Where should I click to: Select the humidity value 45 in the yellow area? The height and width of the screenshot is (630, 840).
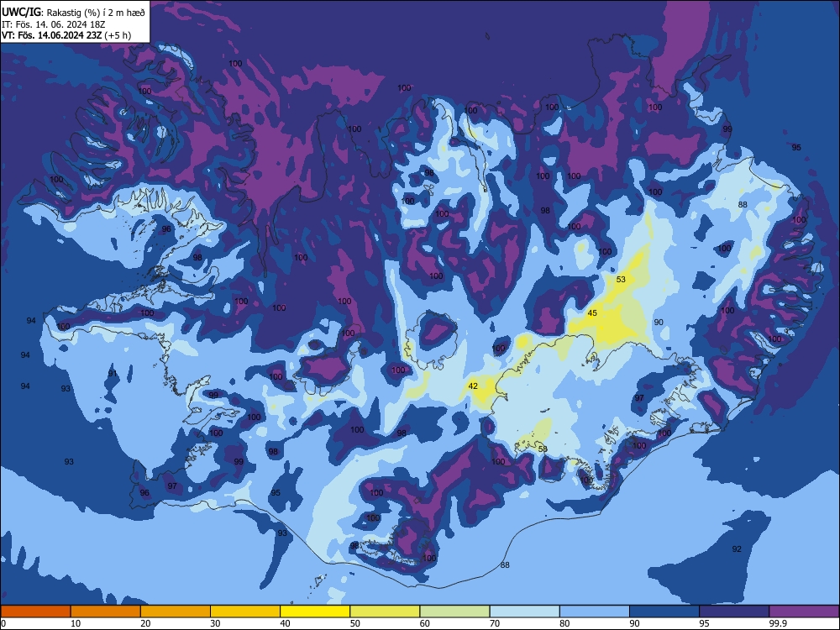click(592, 312)
